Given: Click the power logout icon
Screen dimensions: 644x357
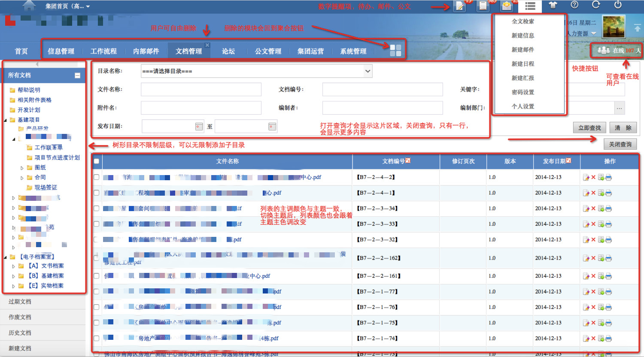Looking at the screenshot, I should click(618, 5).
